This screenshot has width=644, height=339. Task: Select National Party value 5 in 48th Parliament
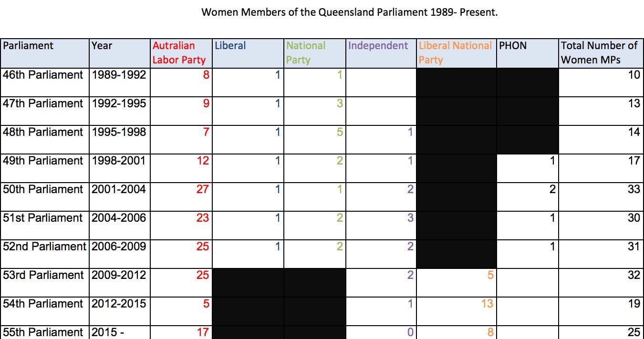tap(340, 132)
